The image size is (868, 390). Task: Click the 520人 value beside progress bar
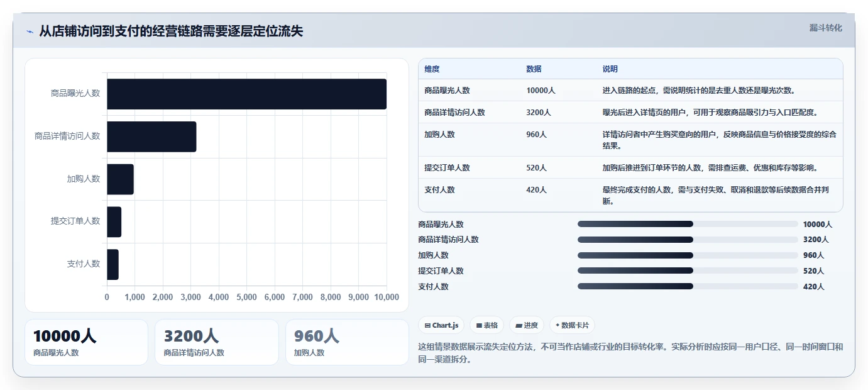tap(813, 271)
